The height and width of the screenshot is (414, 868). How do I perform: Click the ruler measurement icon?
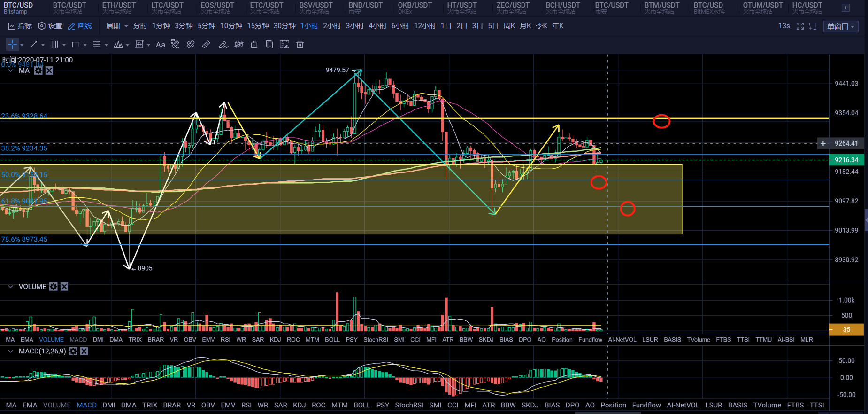coord(206,44)
